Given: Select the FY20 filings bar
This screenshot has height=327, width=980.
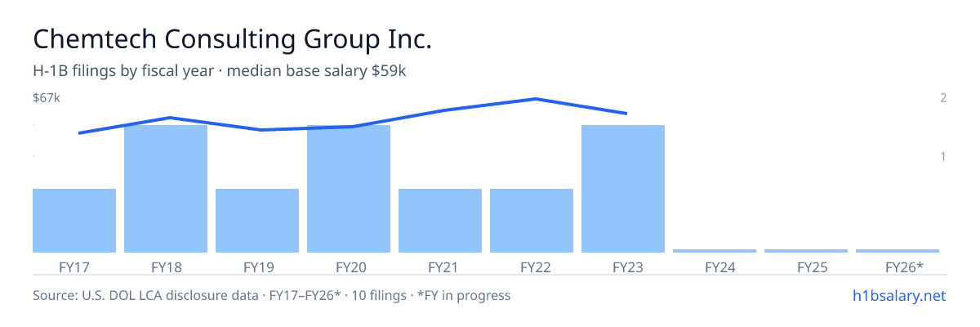Looking at the screenshot, I should coord(349,189).
